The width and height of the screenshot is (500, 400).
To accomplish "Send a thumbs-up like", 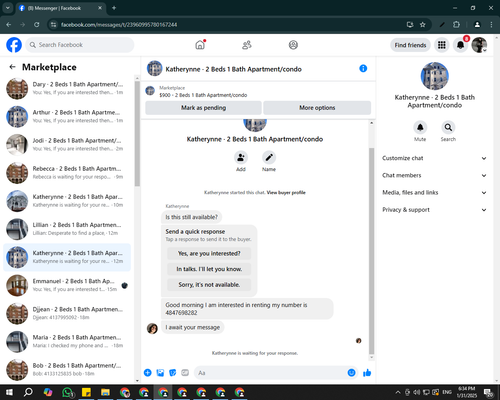I will [x=367, y=373].
